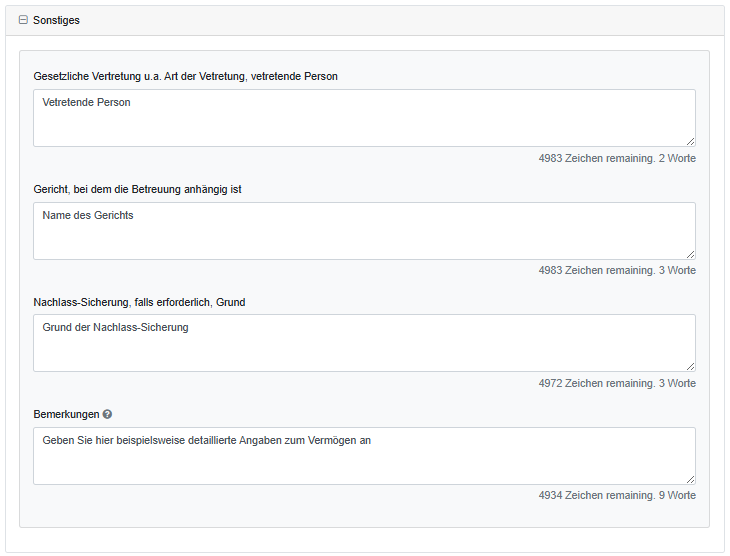Click the resize corner of the Bemerkungen textarea
Screen dimensions: 730x556
[x=690, y=479]
